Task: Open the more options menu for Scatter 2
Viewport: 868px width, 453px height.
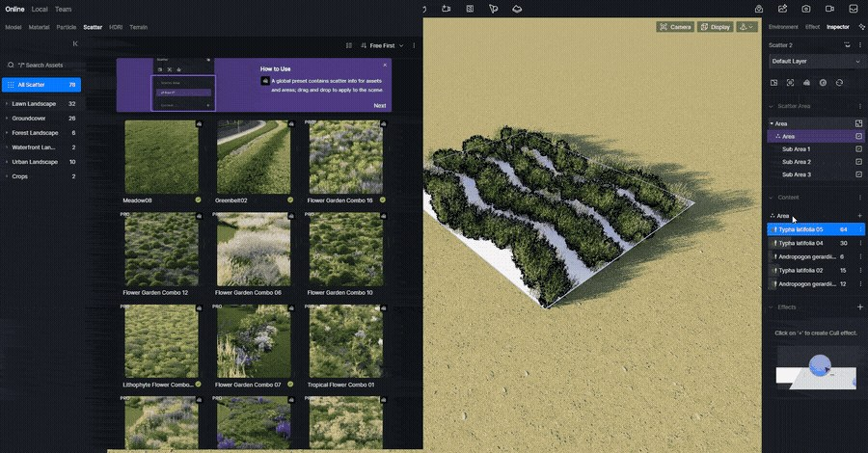Action: (x=859, y=44)
